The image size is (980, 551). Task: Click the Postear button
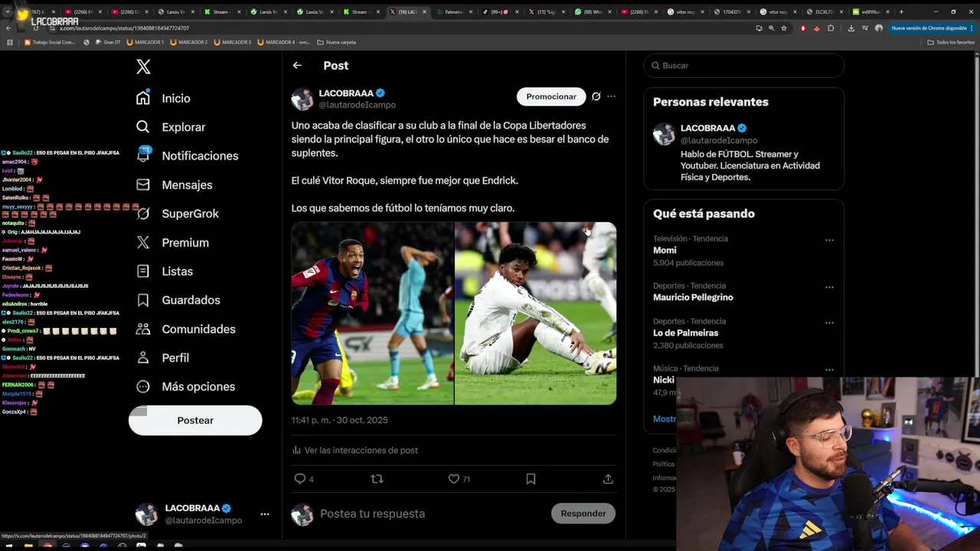point(195,420)
